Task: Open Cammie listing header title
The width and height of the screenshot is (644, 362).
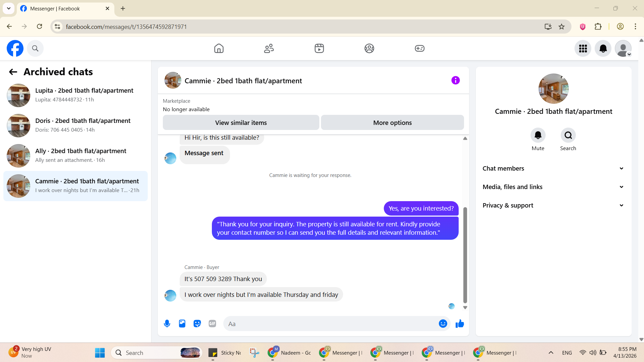Action: click(243, 81)
